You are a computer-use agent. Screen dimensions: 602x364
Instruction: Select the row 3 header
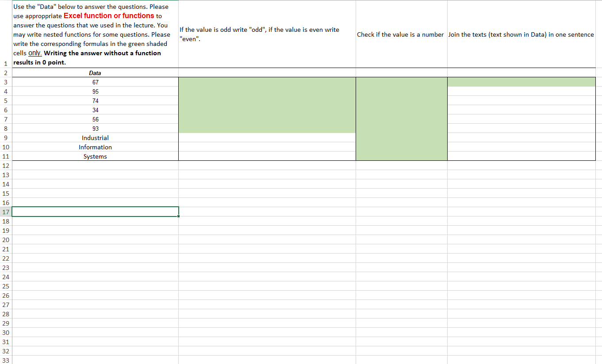pos(6,82)
